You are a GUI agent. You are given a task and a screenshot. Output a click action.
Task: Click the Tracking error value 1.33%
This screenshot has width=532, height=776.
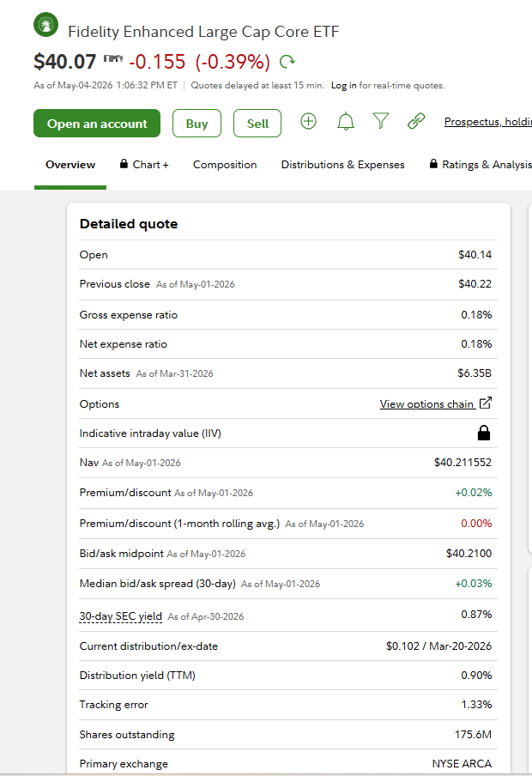[476, 704]
